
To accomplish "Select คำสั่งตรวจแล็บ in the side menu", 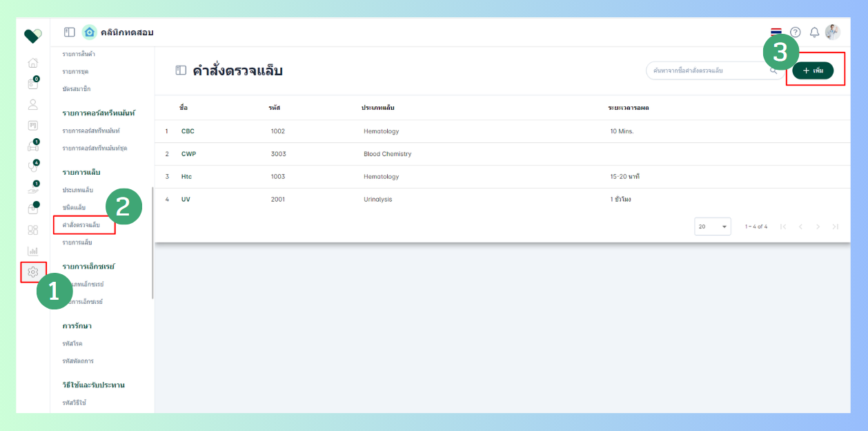I will (81, 225).
